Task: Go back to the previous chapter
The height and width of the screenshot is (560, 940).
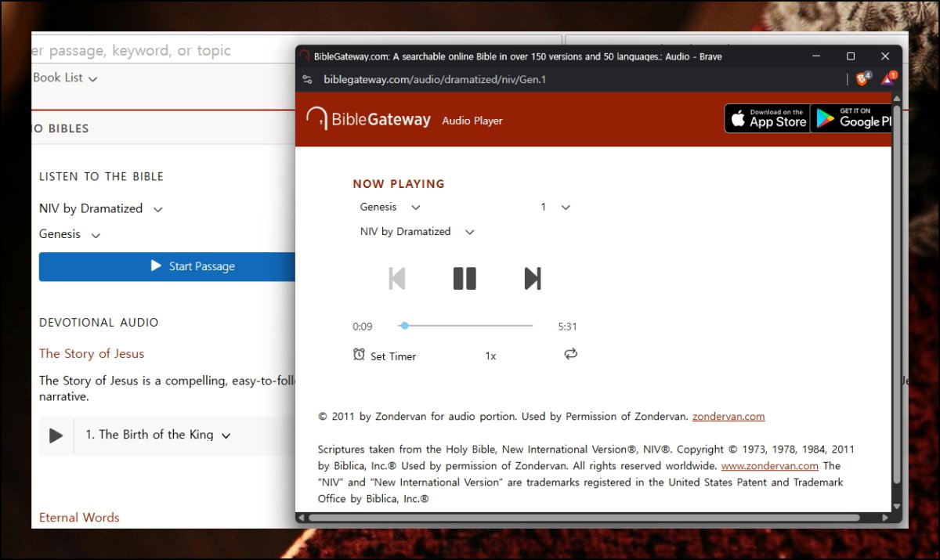Action: pos(397,279)
